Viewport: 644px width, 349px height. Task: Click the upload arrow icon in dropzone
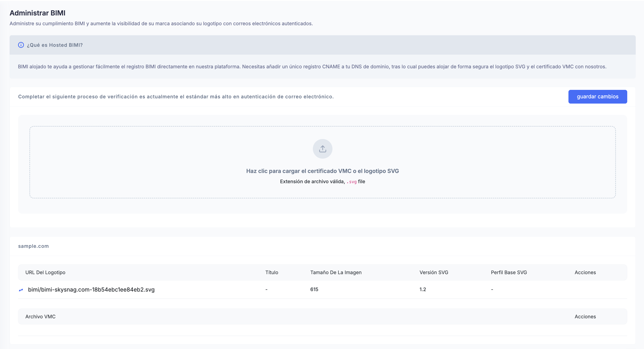point(322,149)
